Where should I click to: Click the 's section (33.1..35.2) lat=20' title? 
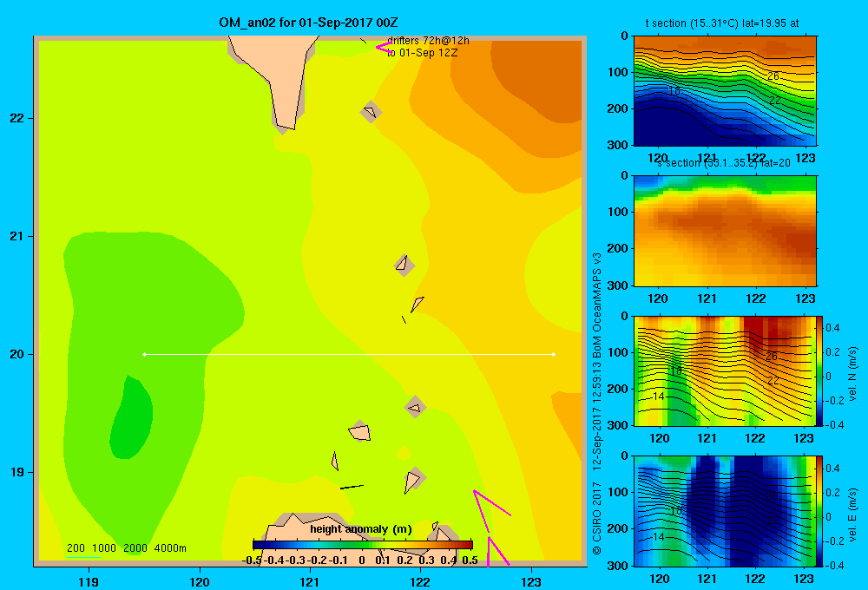(x=724, y=163)
